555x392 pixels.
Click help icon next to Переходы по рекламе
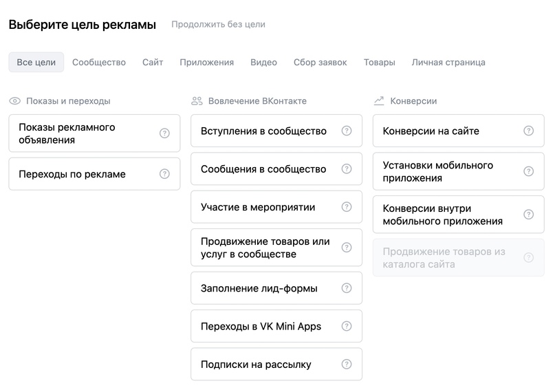[x=164, y=174]
